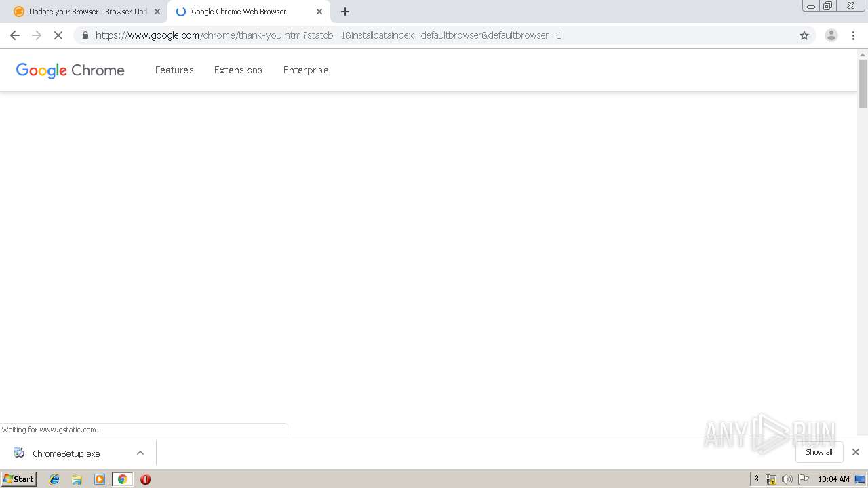Click the address bar URL
Image resolution: width=868 pixels, height=488 pixels.
[x=328, y=35]
